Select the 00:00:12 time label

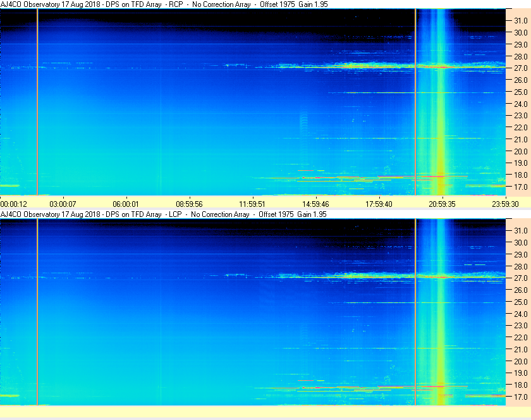pos(13,204)
